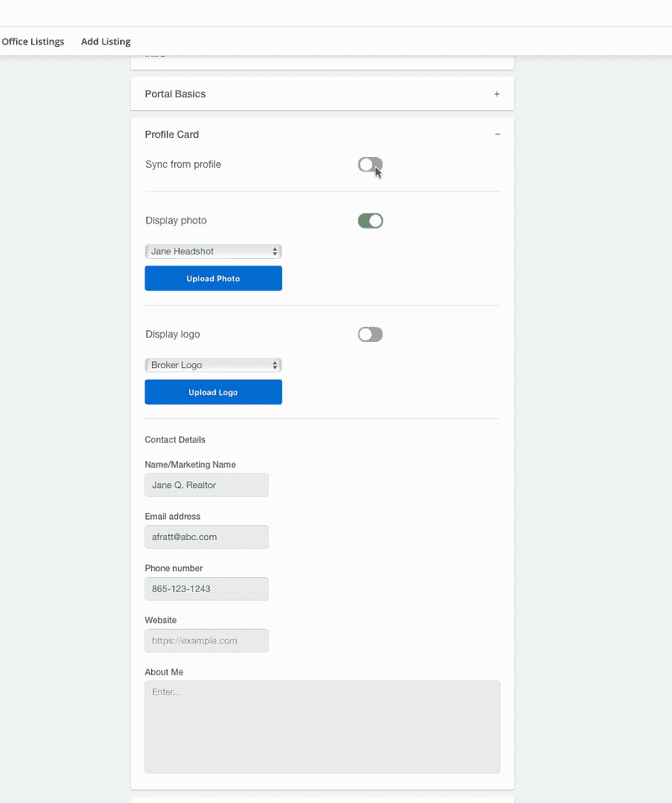Viewport: 672px width, 803px height.
Task: Enable the Sync from profile toggle
Action: (x=370, y=165)
